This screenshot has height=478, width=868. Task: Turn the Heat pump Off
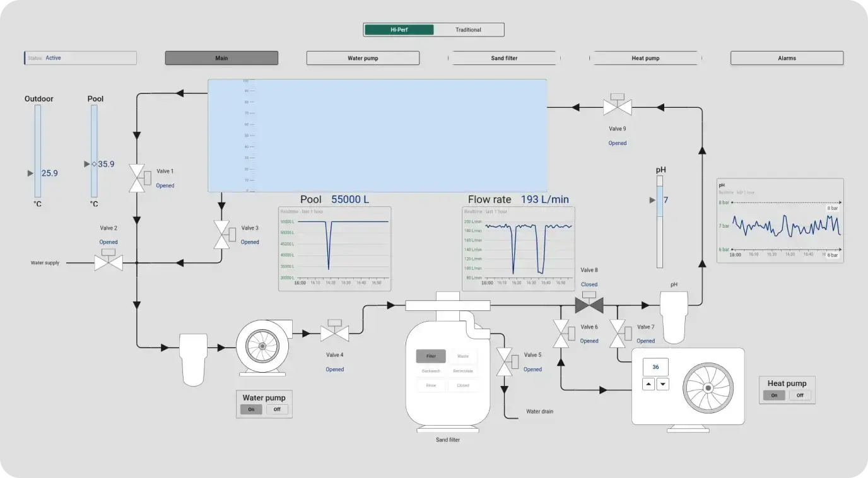800,395
